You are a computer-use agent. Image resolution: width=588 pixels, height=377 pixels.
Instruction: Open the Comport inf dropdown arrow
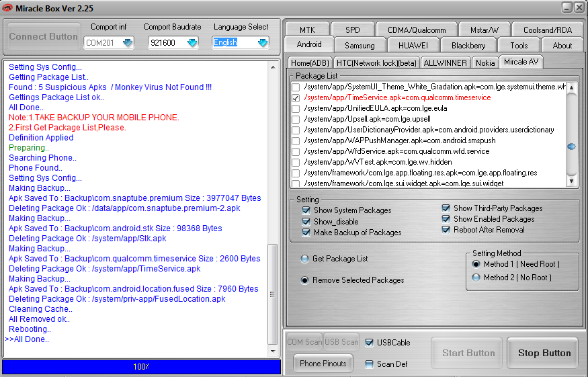pos(128,43)
